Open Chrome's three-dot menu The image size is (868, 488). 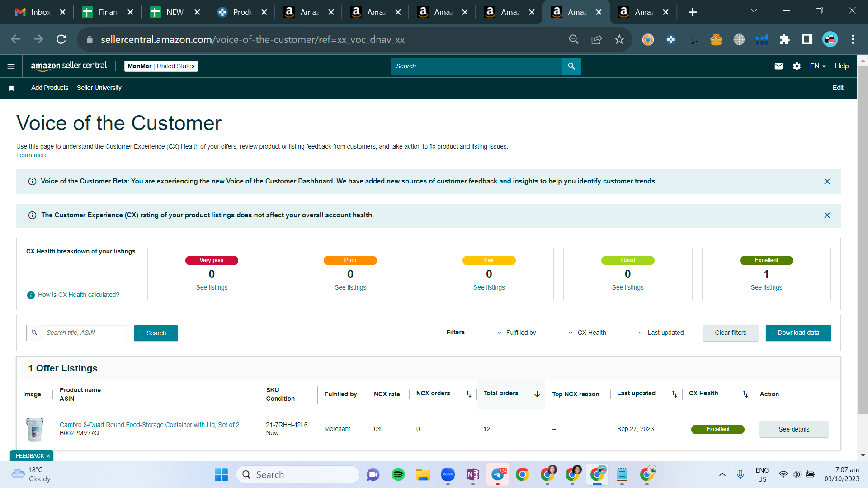pyautogui.click(x=853, y=39)
